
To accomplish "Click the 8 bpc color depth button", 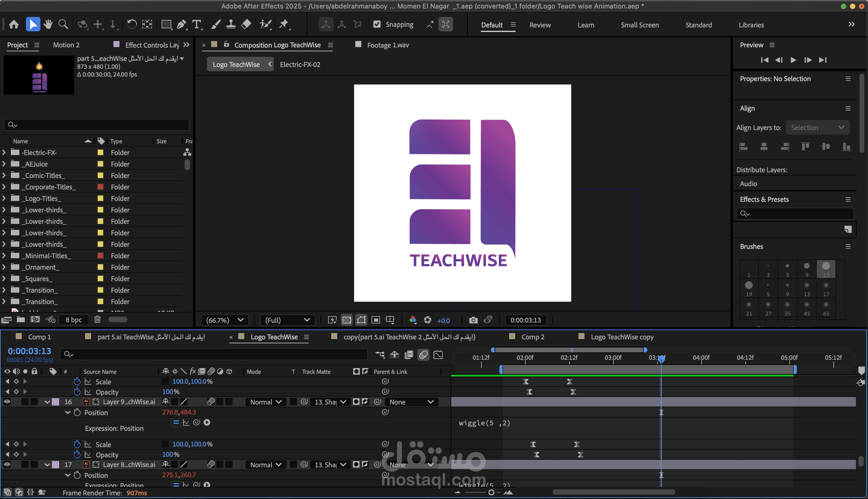I will point(74,319).
